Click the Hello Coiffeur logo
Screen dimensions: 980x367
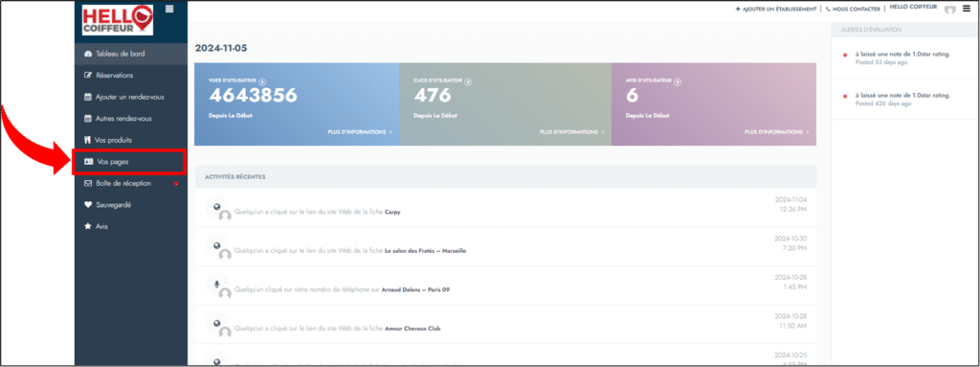(x=118, y=20)
